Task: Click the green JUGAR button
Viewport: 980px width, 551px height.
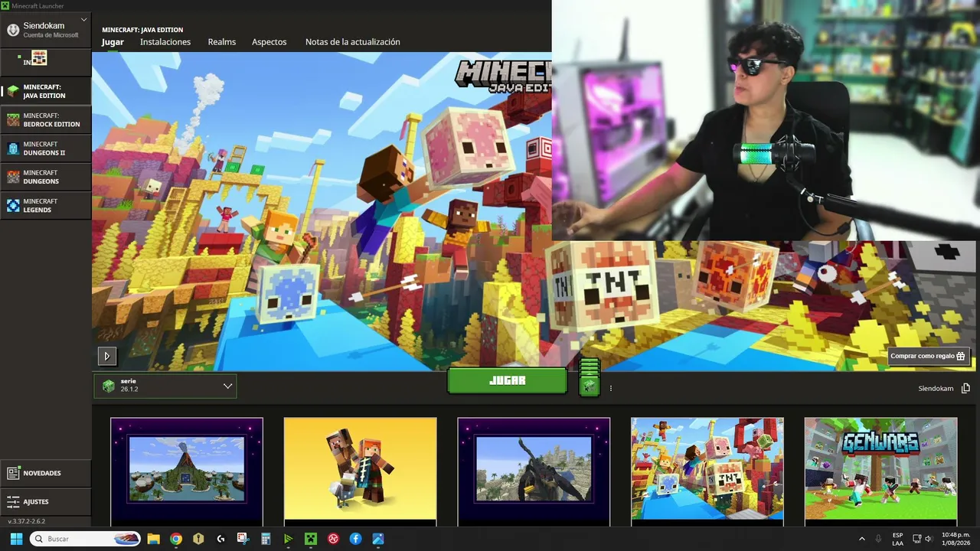Action: pyautogui.click(x=507, y=380)
